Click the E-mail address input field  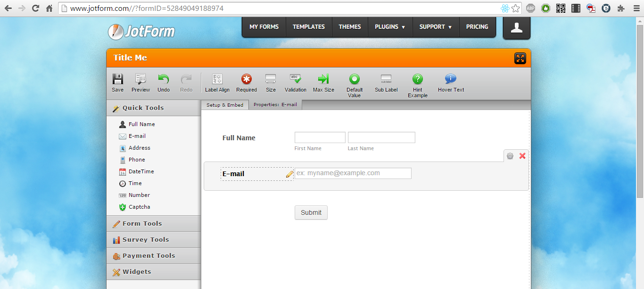(353, 173)
